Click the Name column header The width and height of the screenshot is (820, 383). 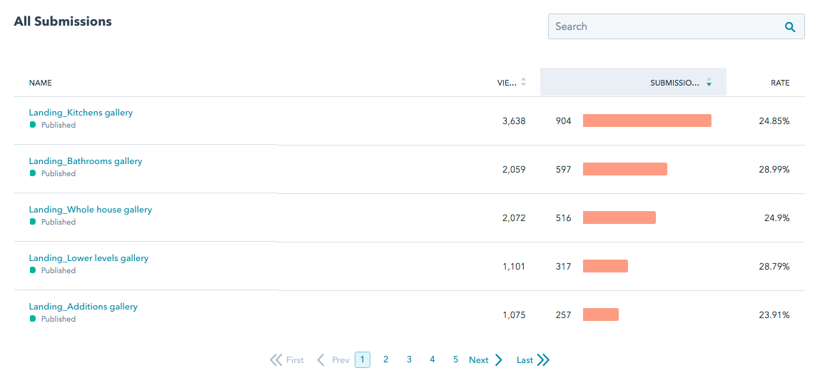click(40, 83)
